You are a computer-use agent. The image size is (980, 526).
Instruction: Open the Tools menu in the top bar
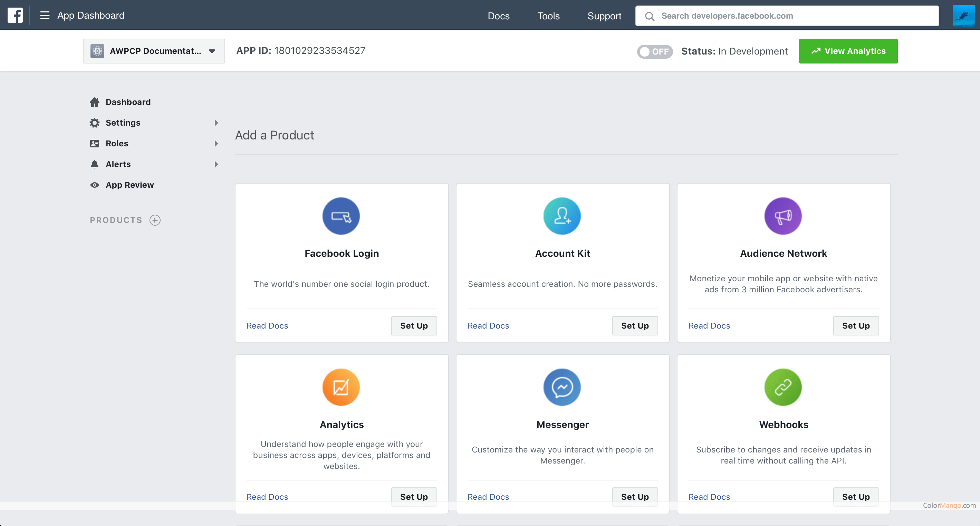[x=548, y=16]
